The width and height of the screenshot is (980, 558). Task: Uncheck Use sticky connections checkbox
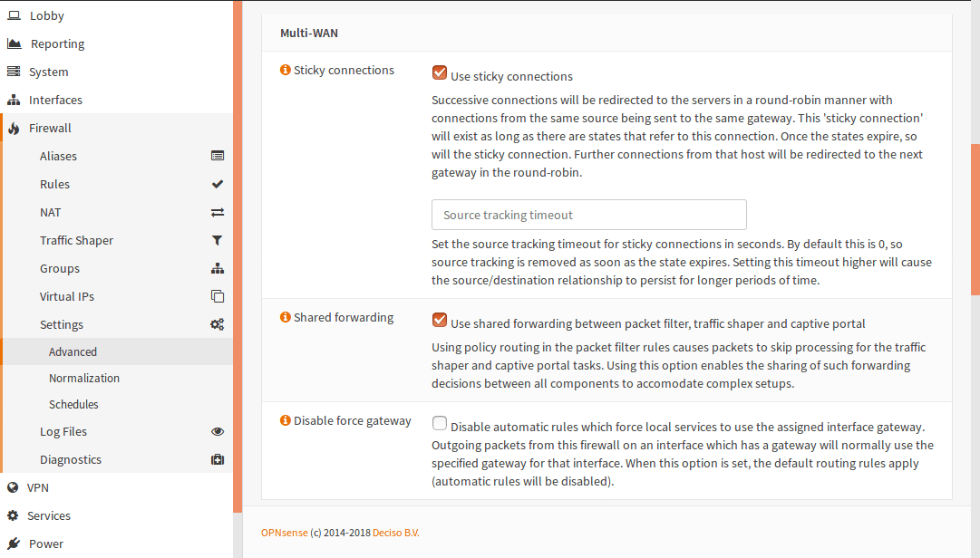click(x=440, y=73)
